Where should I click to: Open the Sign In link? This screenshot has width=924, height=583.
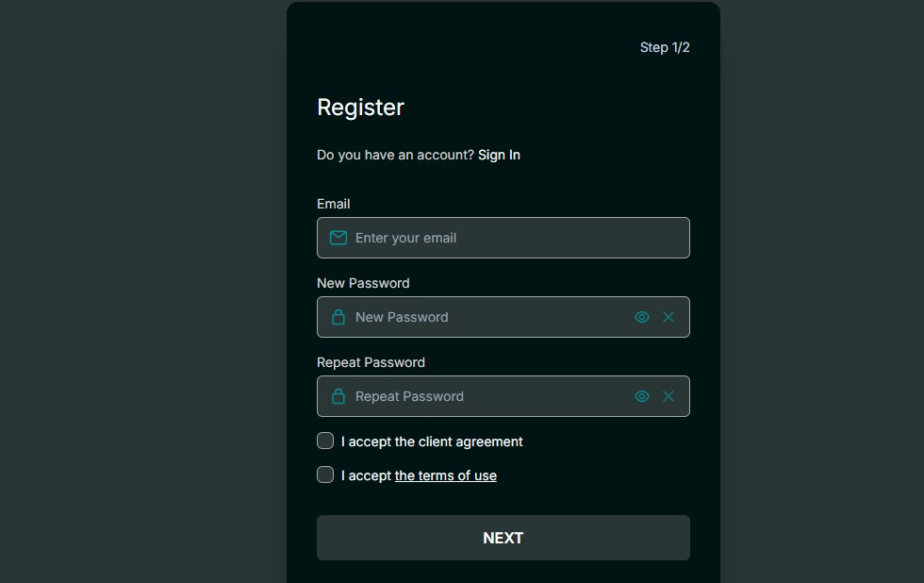[x=499, y=155]
